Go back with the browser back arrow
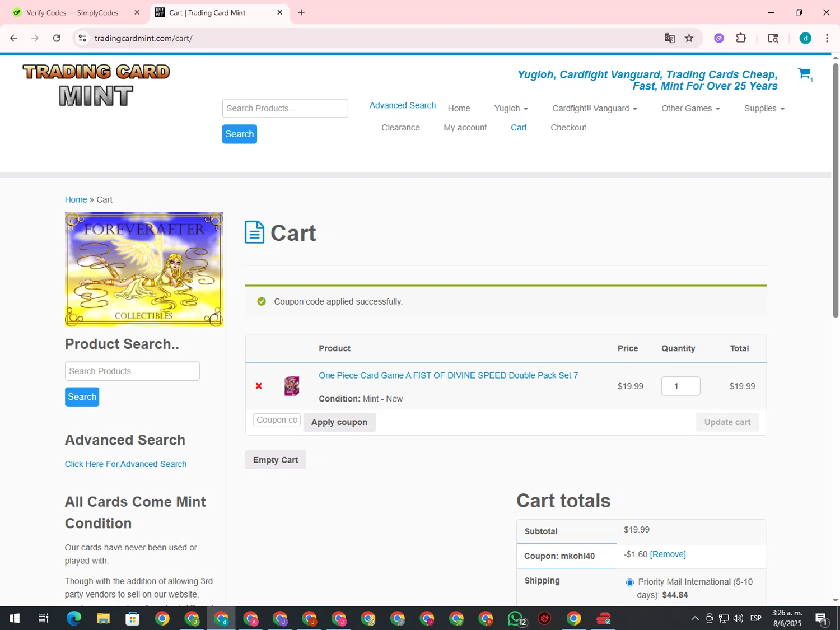The width and height of the screenshot is (840, 630). [13, 38]
